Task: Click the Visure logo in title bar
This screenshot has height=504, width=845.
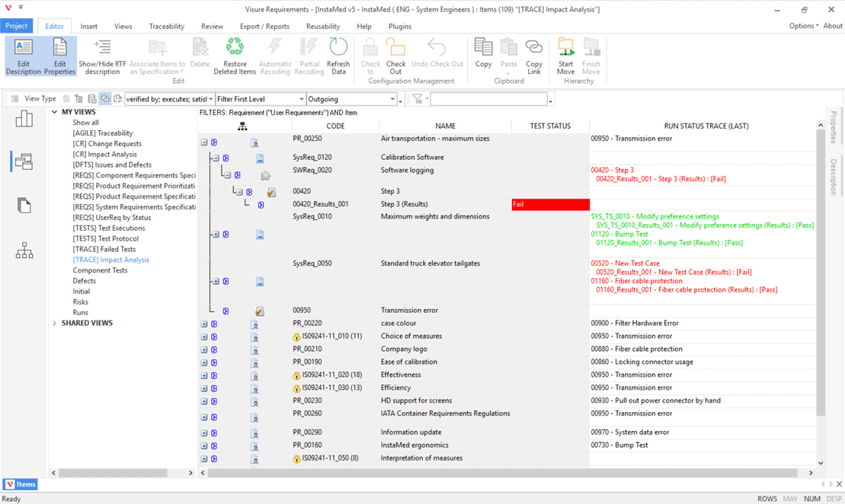Action: [8, 8]
